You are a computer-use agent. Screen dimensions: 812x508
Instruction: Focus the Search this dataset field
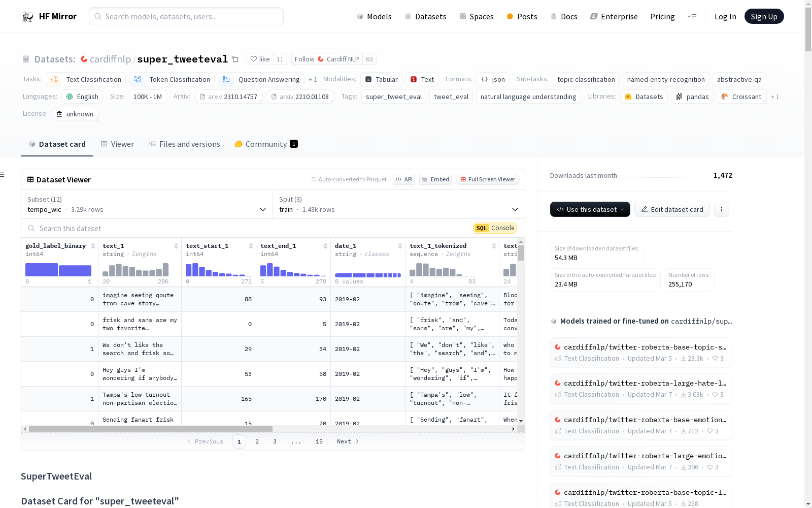pos(247,229)
